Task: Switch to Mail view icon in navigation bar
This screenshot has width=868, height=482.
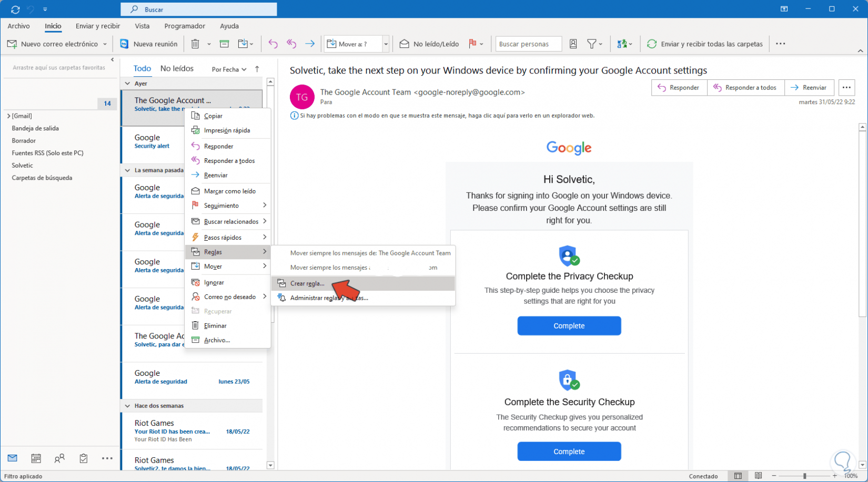Action: coord(13,458)
